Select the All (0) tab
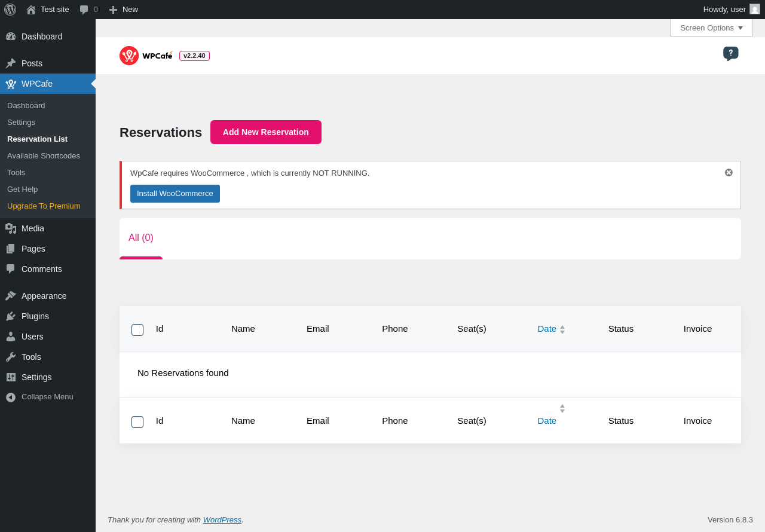Screen dimensions: 765x532 [141, 238]
